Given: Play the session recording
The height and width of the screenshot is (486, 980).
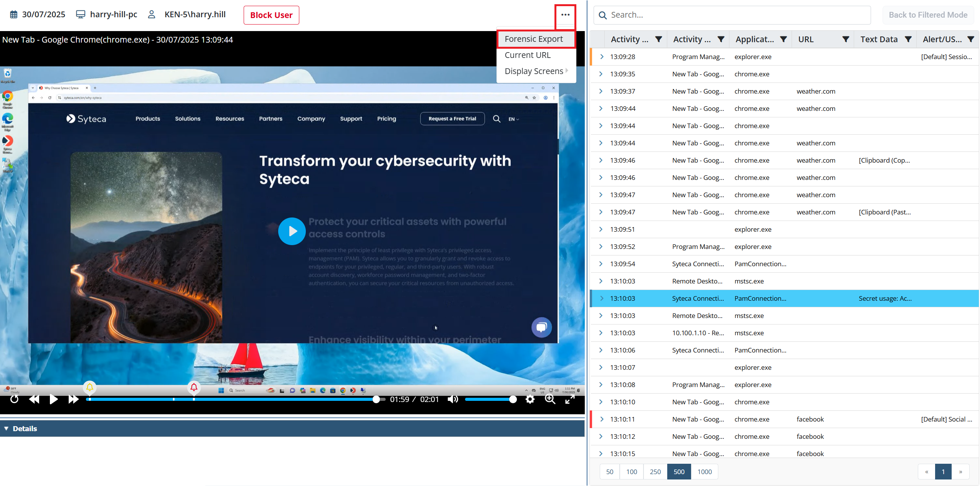Looking at the screenshot, I should [x=54, y=399].
